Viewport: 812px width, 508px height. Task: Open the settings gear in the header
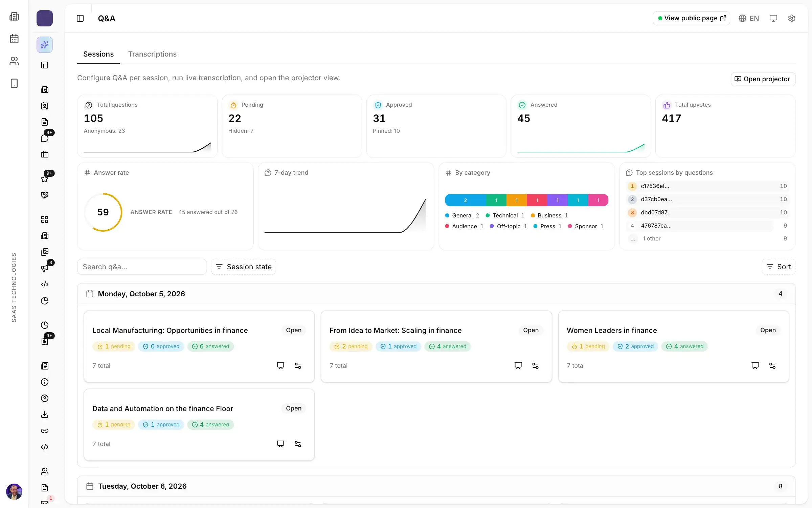pos(791,18)
